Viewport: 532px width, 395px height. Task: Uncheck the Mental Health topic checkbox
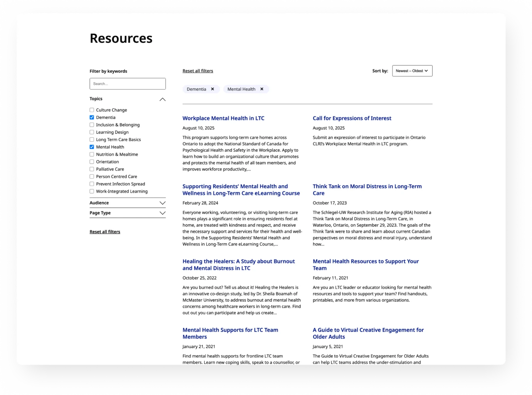click(x=92, y=147)
